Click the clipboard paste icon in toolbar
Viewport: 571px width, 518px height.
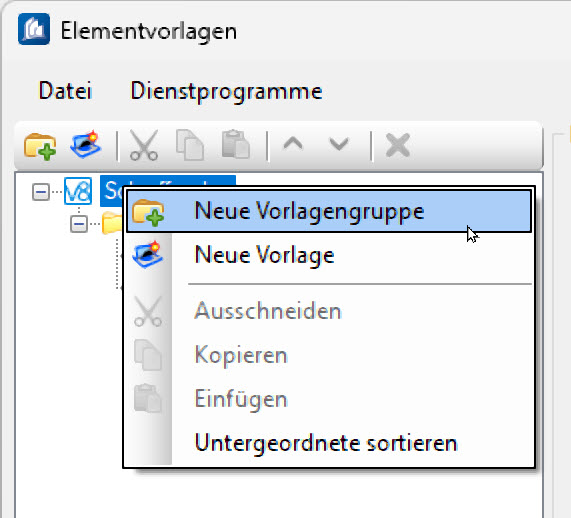236,145
